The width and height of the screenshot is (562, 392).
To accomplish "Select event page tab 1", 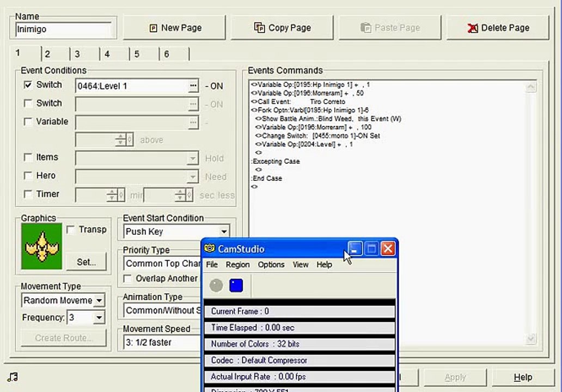I will pos(25,53).
